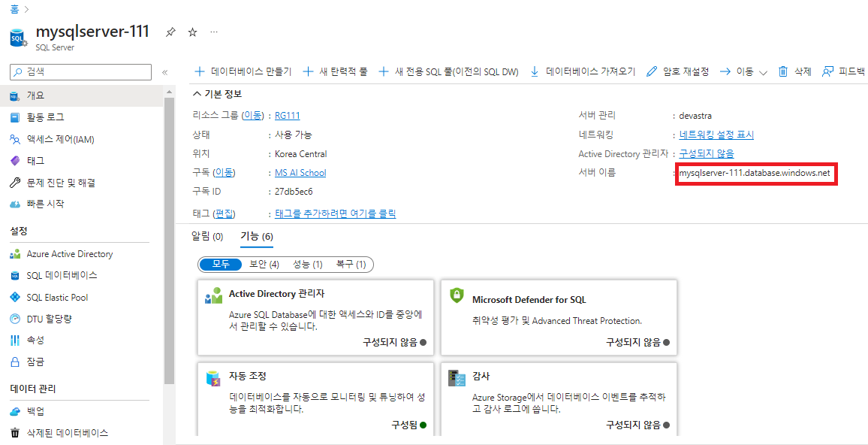Go to 홈 breadcrumb link
The width and height of the screenshot is (868, 445).
[x=15, y=9]
